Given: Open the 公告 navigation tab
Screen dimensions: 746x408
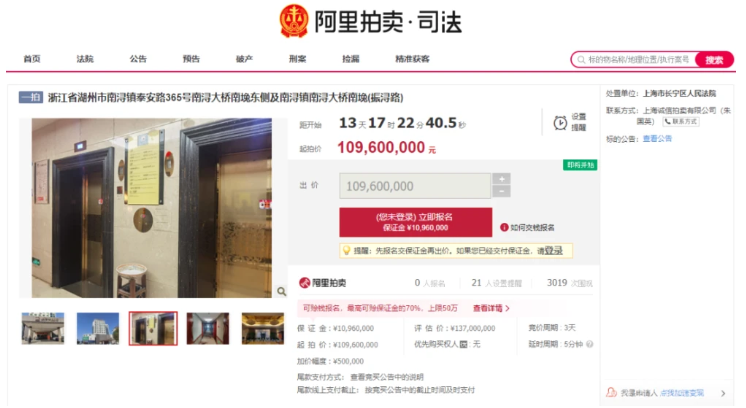Looking at the screenshot, I should (x=138, y=58).
